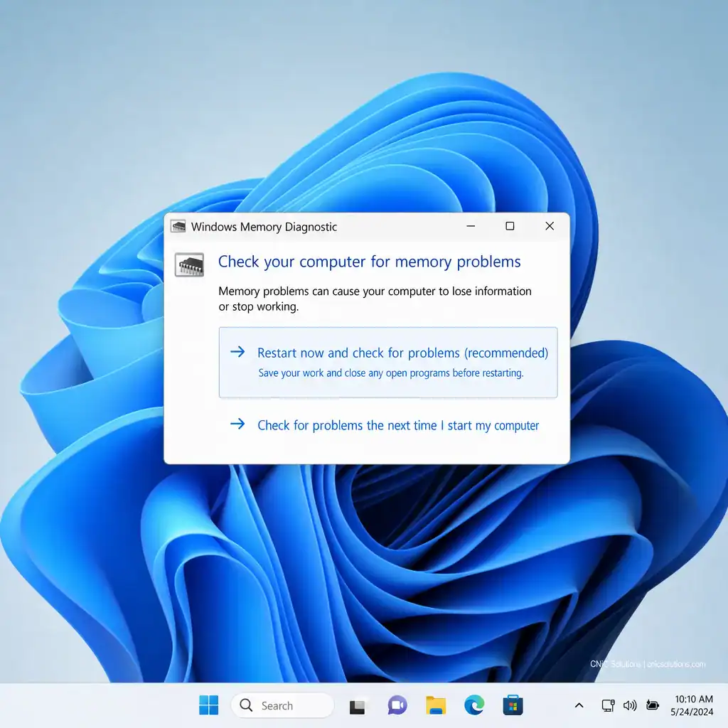Click the 'Save your work and close' subtext
Viewport: 728px width, 728px height.
tap(391, 373)
